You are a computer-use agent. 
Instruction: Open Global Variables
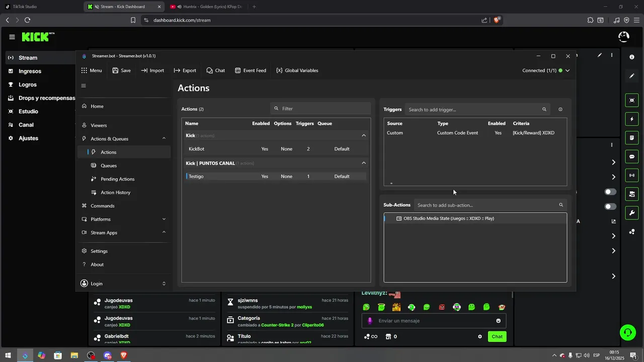[x=297, y=70]
